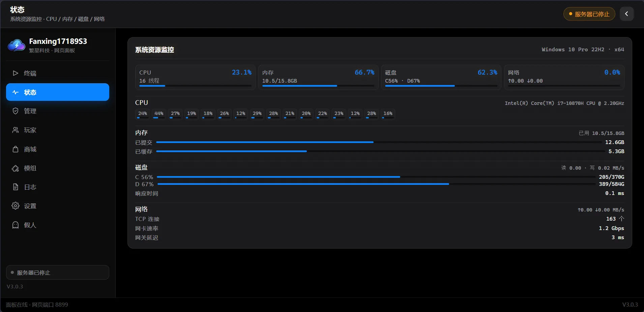Open the 商城 menu item
This screenshot has width=644, height=312.
tap(58, 149)
